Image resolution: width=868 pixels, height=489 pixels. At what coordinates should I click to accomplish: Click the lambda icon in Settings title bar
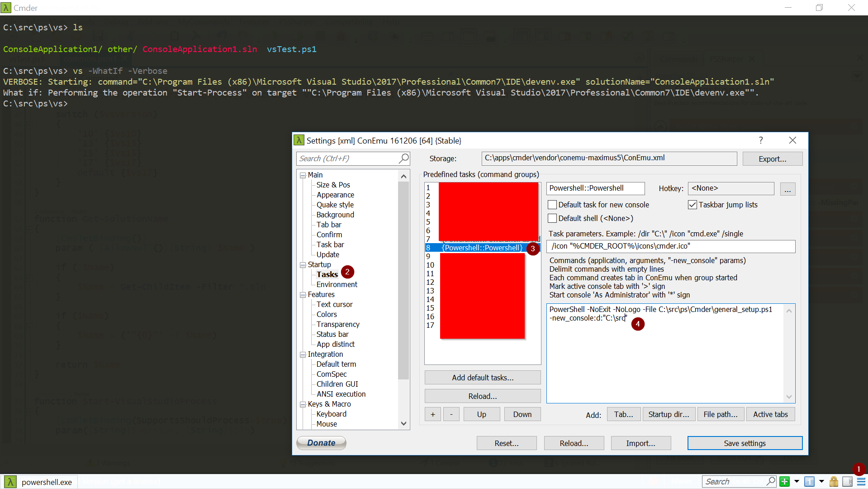point(299,140)
